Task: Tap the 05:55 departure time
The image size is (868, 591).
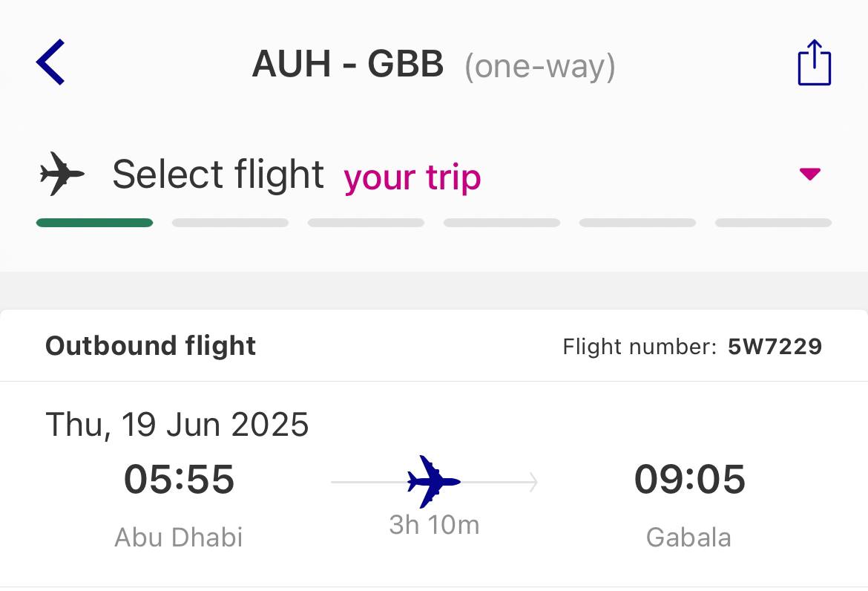Action: point(179,479)
